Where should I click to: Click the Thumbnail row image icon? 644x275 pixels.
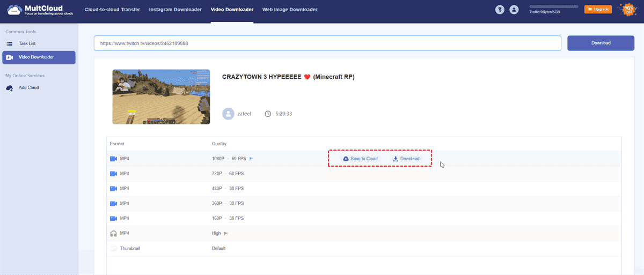pos(113,248)
